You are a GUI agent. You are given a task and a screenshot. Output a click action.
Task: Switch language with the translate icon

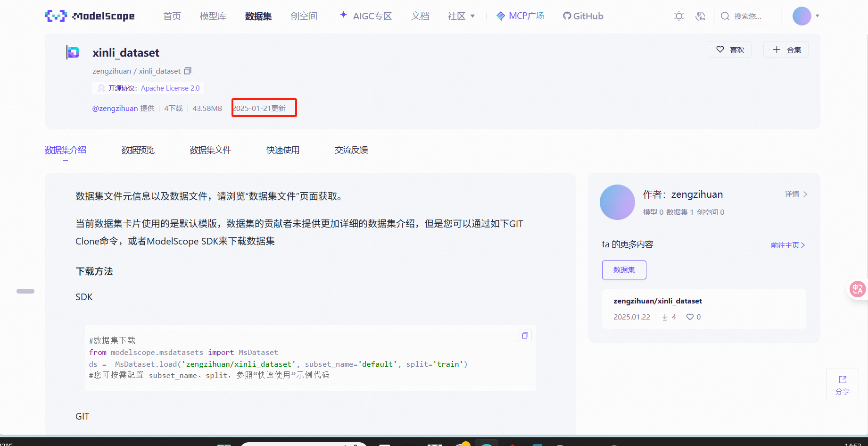701,16
